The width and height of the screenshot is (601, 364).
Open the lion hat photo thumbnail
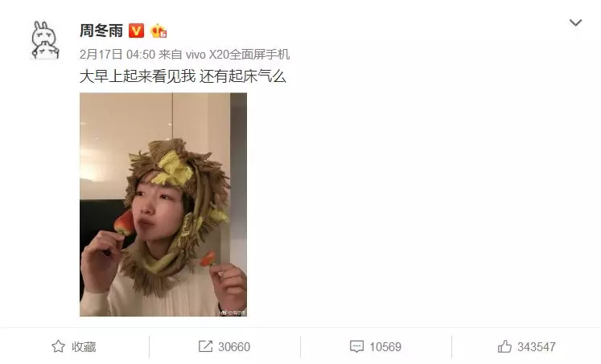163,204
